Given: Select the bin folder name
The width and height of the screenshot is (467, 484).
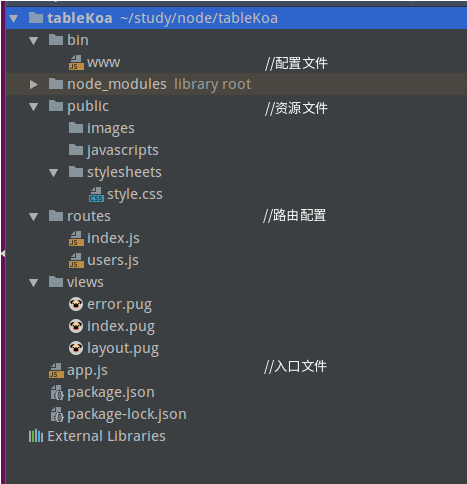Looking at the screenshot, I should tap(78, 40).
